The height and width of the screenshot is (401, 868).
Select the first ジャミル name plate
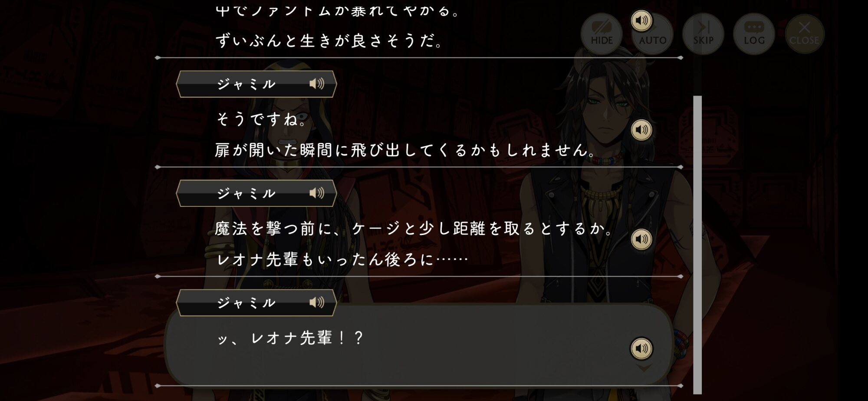tap(256, 84)
